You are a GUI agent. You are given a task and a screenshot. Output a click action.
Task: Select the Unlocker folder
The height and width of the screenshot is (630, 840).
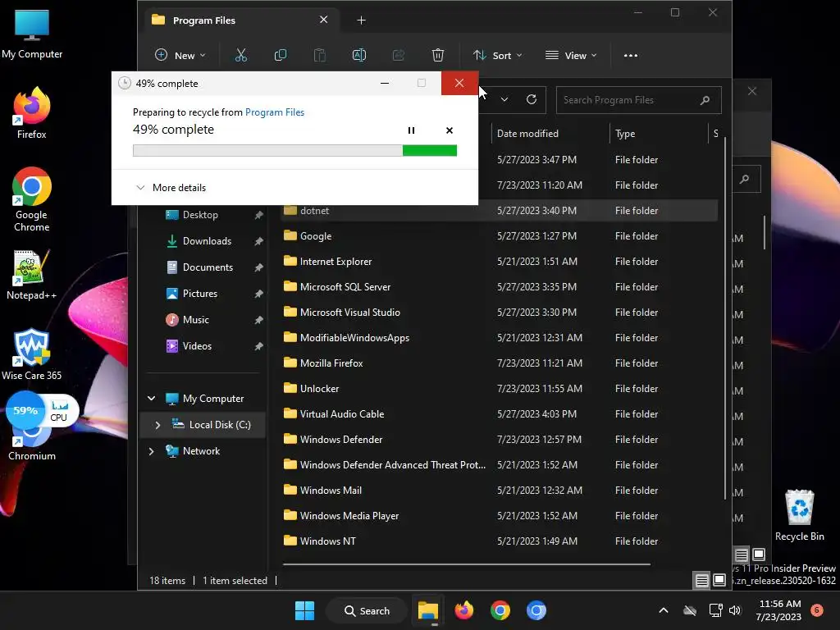tap(500, 388)
